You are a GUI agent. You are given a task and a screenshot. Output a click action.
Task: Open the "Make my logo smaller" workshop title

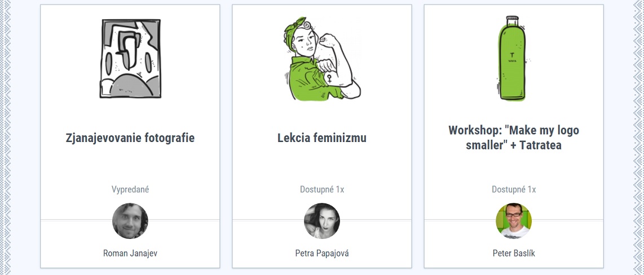(x=514, y=137)
